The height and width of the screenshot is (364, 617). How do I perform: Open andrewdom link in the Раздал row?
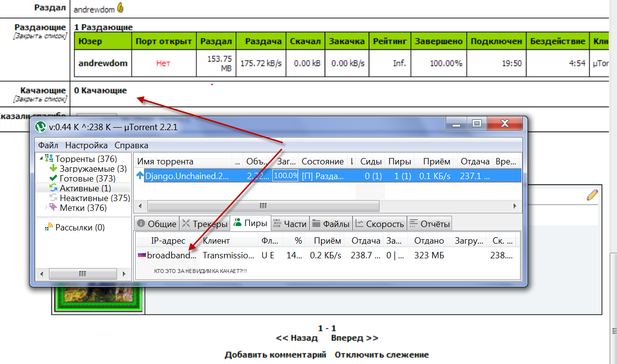point(94,9)
